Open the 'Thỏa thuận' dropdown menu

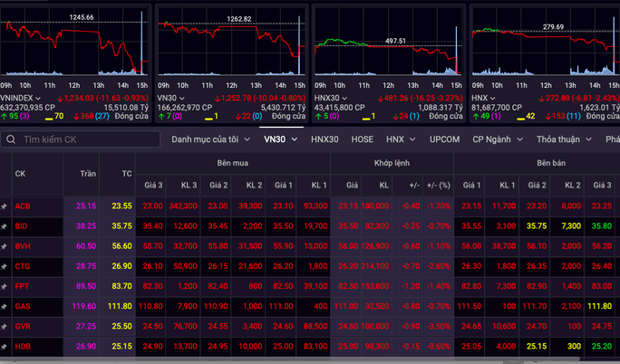pos(564,139)
